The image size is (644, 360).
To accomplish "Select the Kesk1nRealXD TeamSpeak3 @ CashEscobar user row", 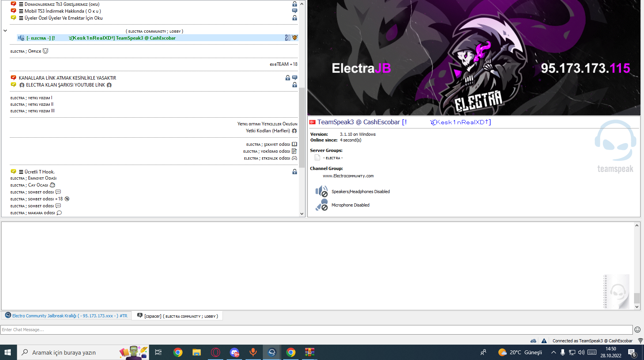I will 158,38.
